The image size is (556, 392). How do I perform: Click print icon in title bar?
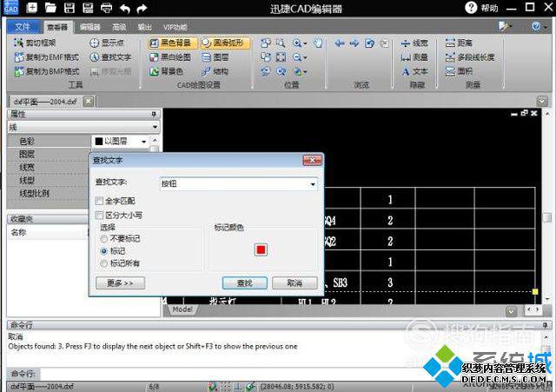click(106, 8)
